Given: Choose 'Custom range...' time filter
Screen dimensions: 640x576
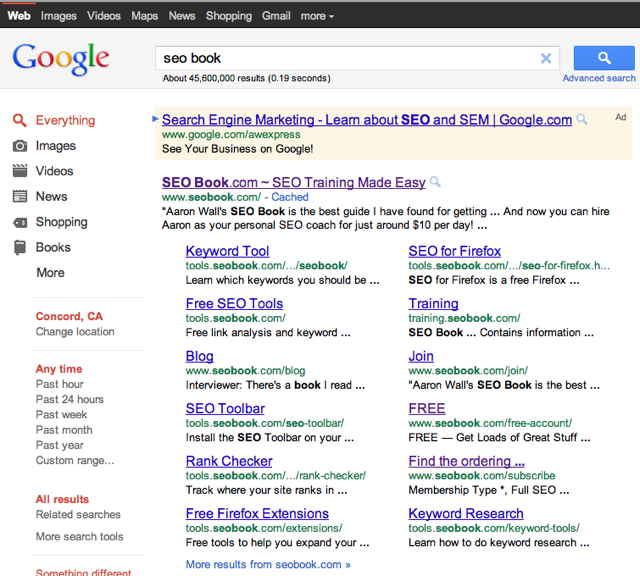Looking at the screenshot, I should pyautogui.click(x=75, y=460).
